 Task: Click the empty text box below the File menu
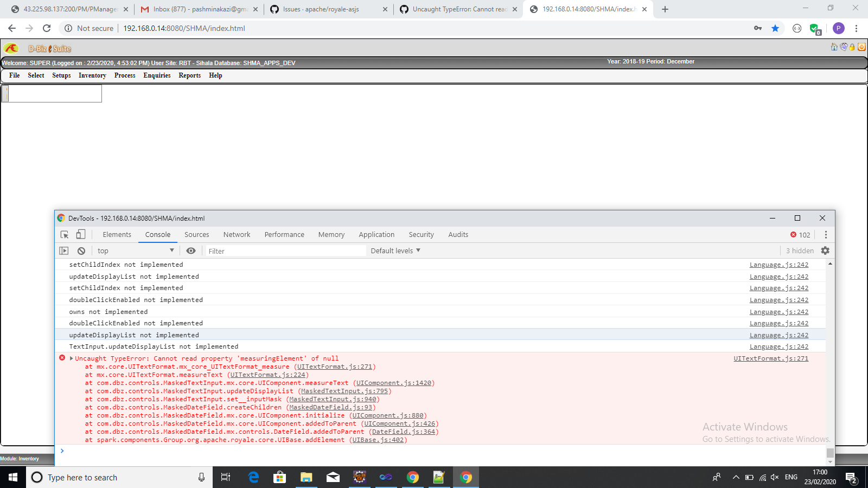click(x=55, y=94)
